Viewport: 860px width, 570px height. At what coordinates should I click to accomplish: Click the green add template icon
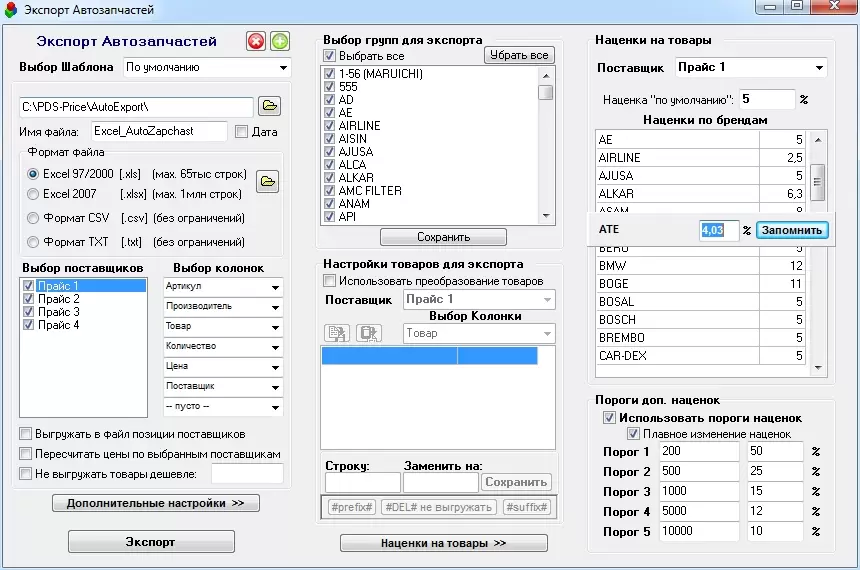280,41
